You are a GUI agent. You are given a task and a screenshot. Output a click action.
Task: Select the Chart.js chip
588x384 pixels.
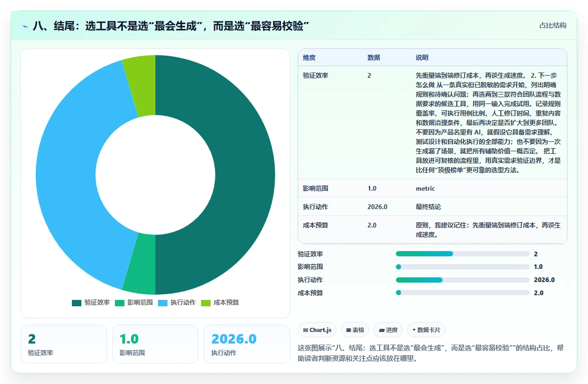click(317, 330)
